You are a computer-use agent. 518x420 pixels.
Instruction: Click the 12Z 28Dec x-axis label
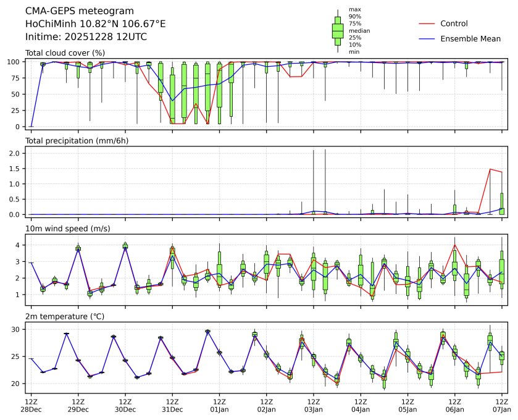click(x=31, y=405)
